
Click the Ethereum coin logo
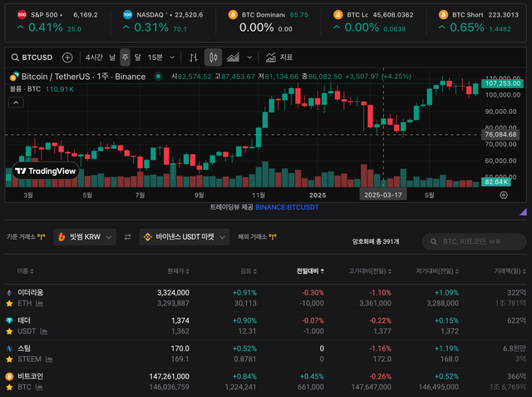coord(9,292)
